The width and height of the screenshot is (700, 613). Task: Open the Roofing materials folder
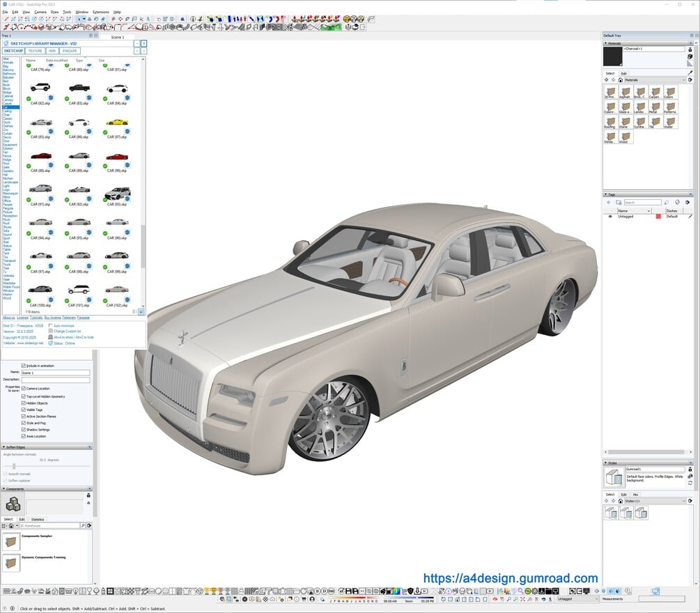pos(610,122)
